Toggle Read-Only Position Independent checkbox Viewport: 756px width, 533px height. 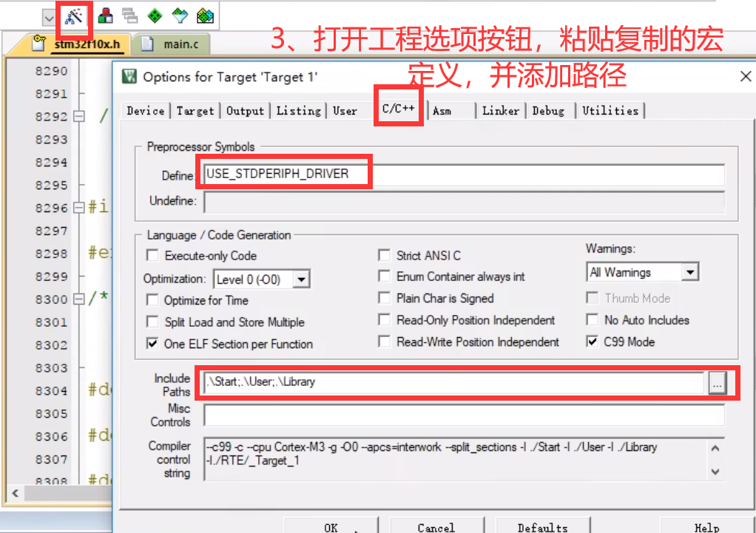384,319
